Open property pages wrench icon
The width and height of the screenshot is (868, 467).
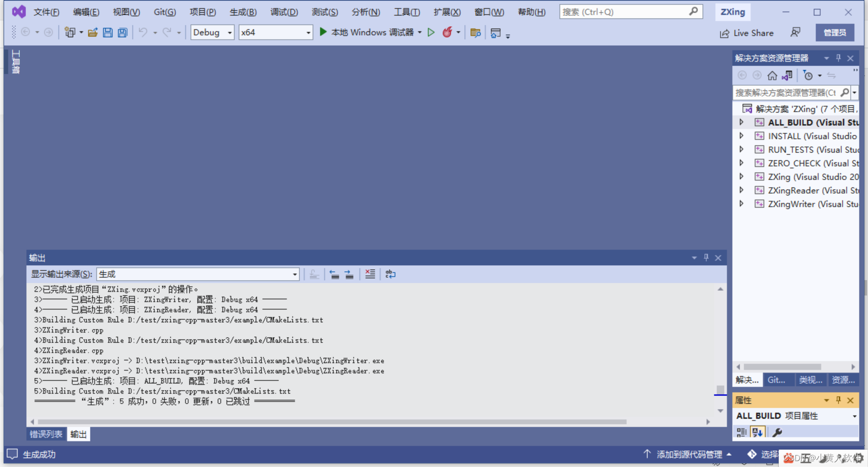[777, 432]
